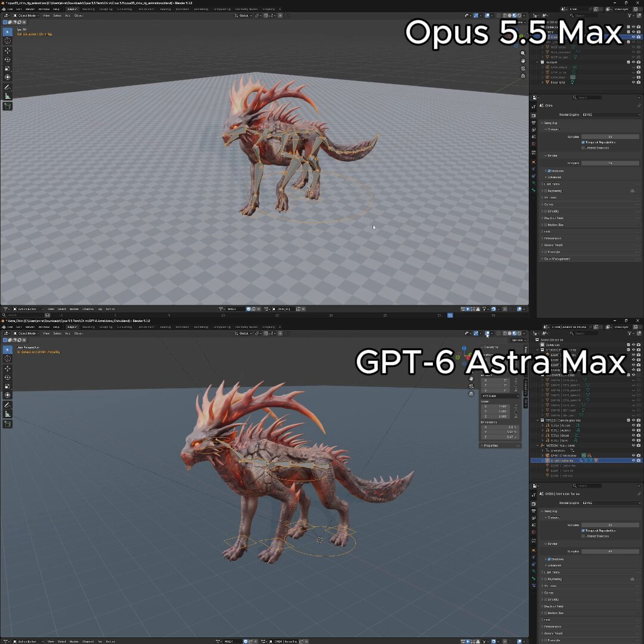644x644 pixels.
Task: Adjust Render Samples field in top Blender window
Action: (610, 163)
